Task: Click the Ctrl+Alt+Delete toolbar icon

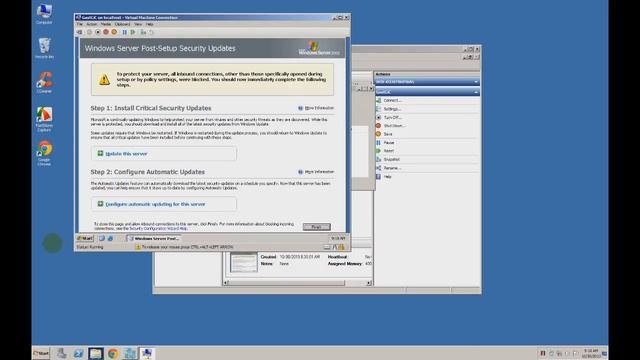Action: pyautogui.click(x=80, y=32)
